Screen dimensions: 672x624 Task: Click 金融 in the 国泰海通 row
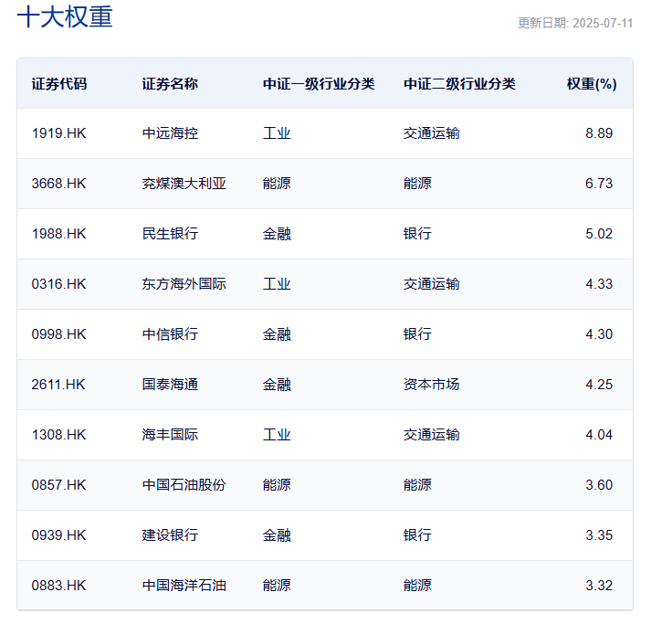[x=277, y=385]
